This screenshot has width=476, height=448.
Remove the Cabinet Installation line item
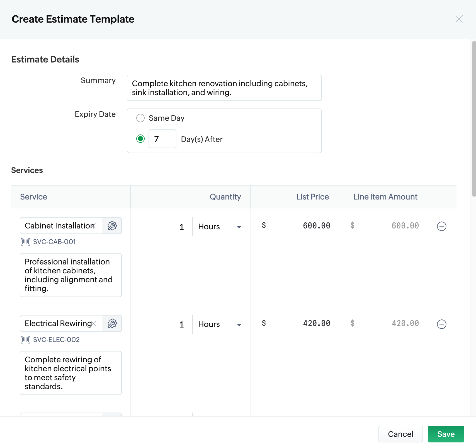coord(441,226)
